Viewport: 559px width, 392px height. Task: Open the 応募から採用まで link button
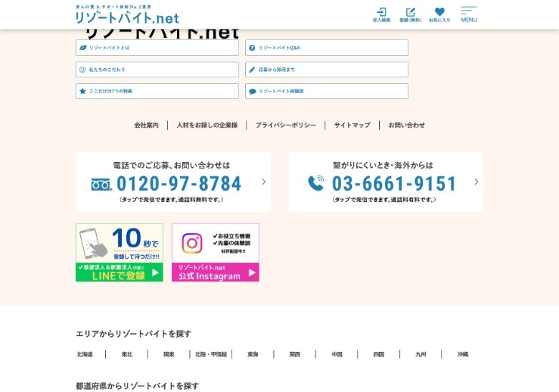(327, 70)
